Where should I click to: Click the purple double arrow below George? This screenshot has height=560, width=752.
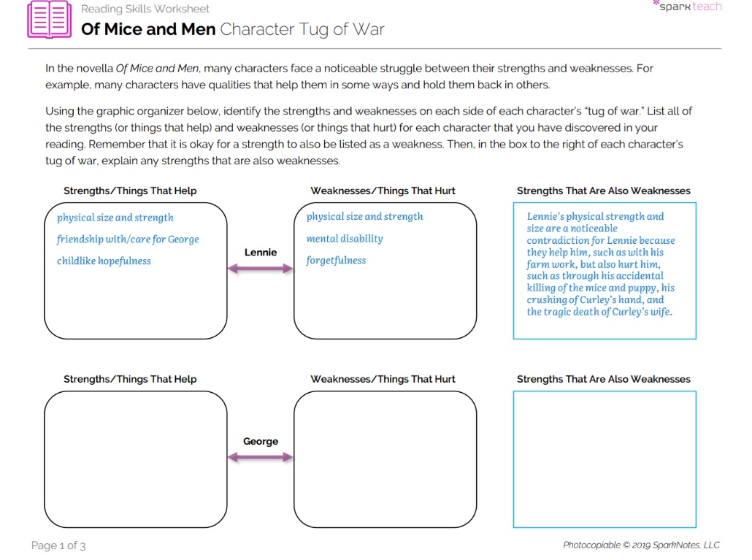pyautogui.click(x=260, y=458)
